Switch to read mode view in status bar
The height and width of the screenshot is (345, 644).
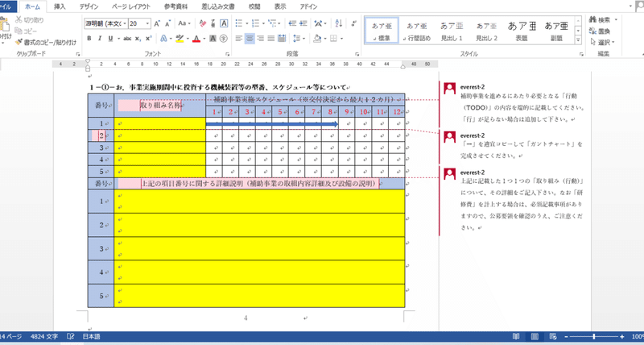tap(516, 337)
